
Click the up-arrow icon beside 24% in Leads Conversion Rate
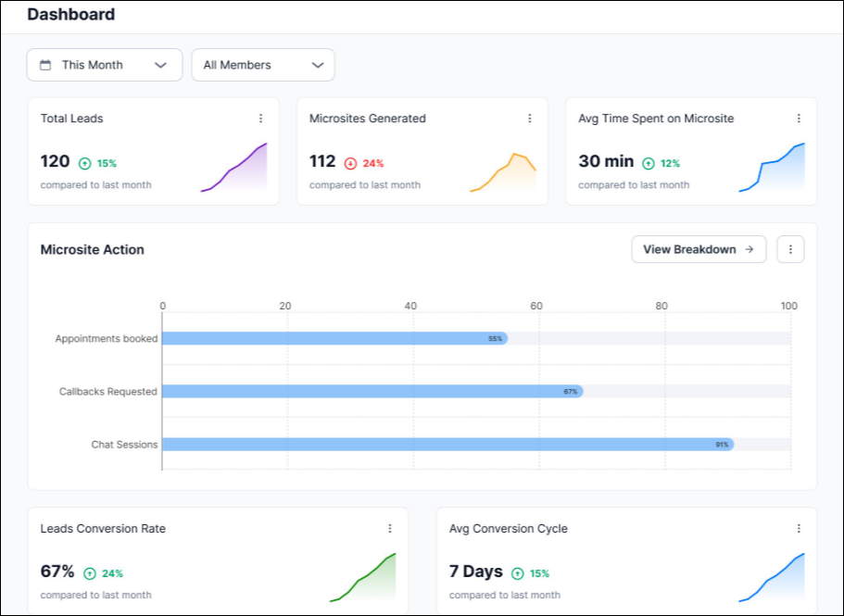[x=89, y=573]
